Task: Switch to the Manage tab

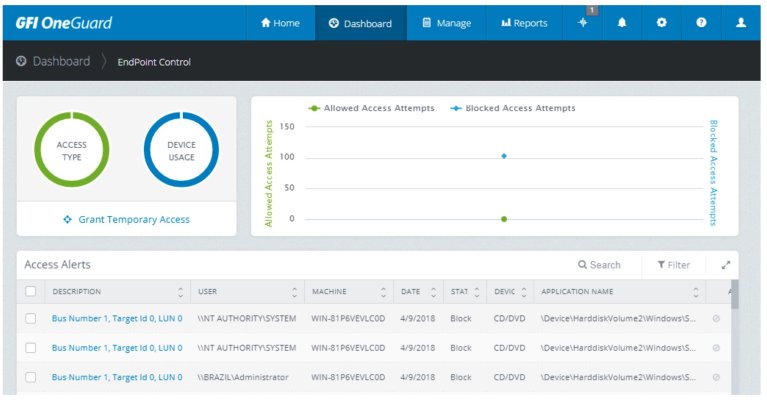Action: point(446,23)
